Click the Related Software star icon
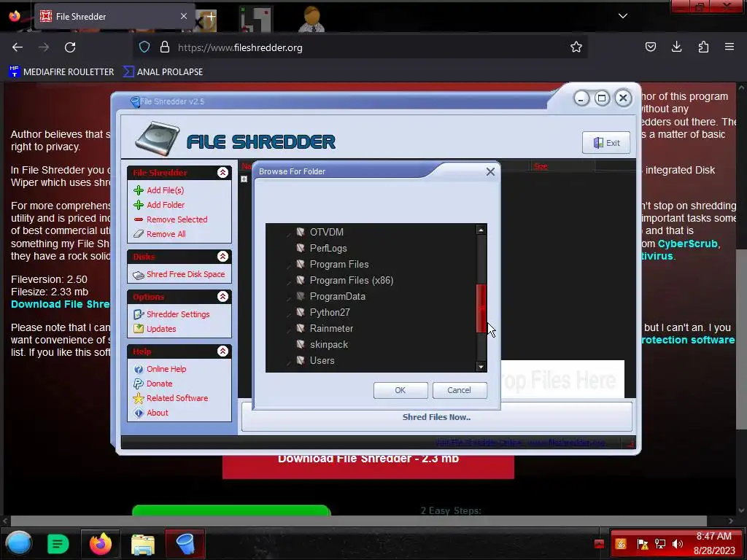 tap(139, 399)
